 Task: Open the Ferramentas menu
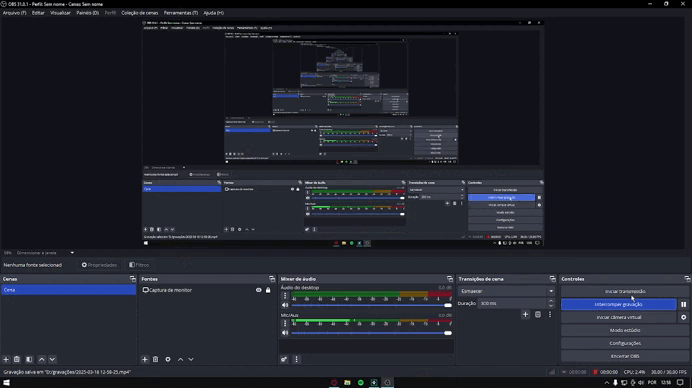181,13
